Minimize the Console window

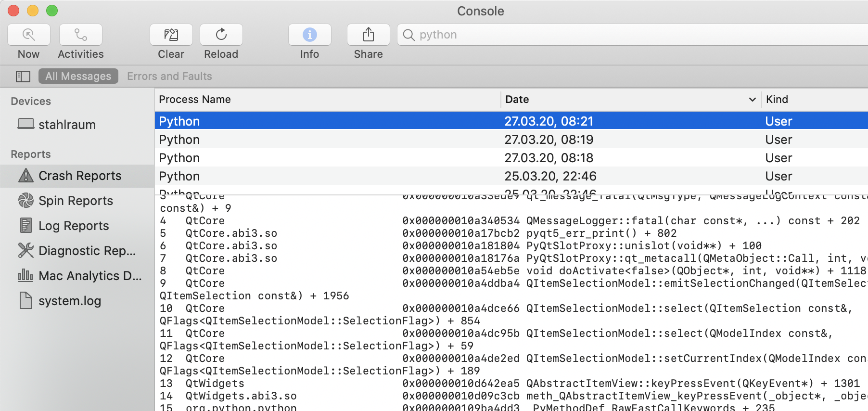tap(33, 10)
